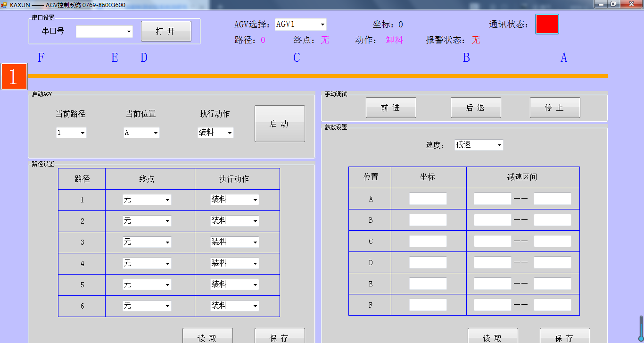
Task: Click the second 减速区间 field for position B
Action: click(x=553, y=220)
